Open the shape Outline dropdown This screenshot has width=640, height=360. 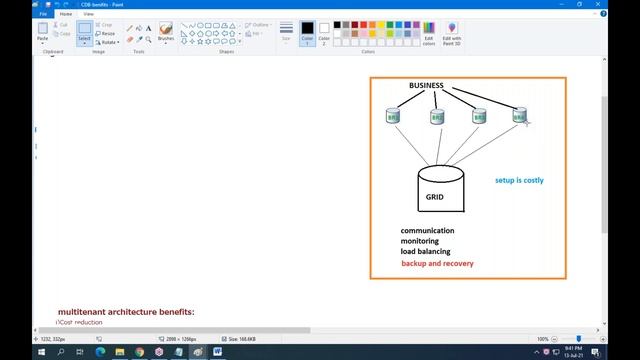259,25
